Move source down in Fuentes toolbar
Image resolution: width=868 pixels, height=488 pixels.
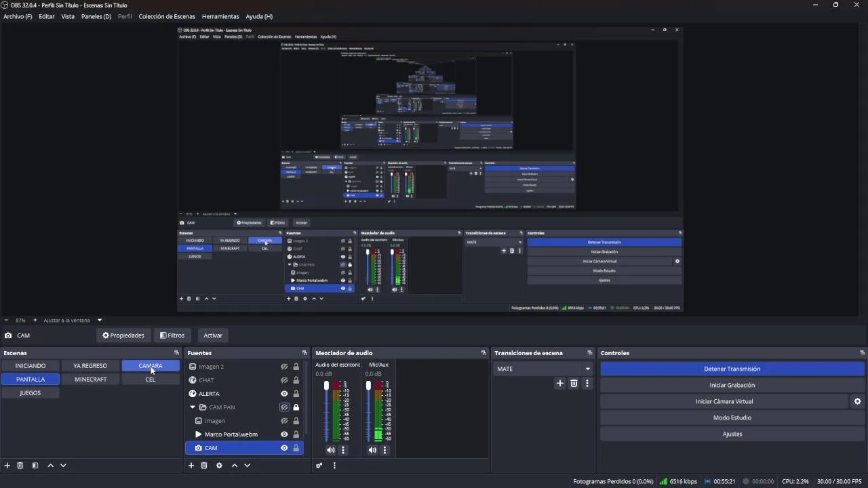(x=248, y=466)
